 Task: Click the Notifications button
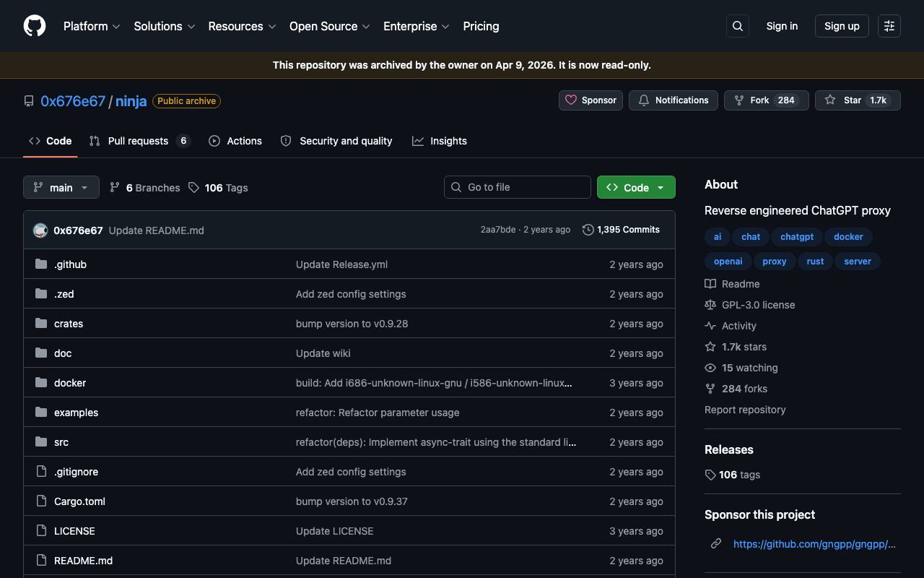(674, 100)
